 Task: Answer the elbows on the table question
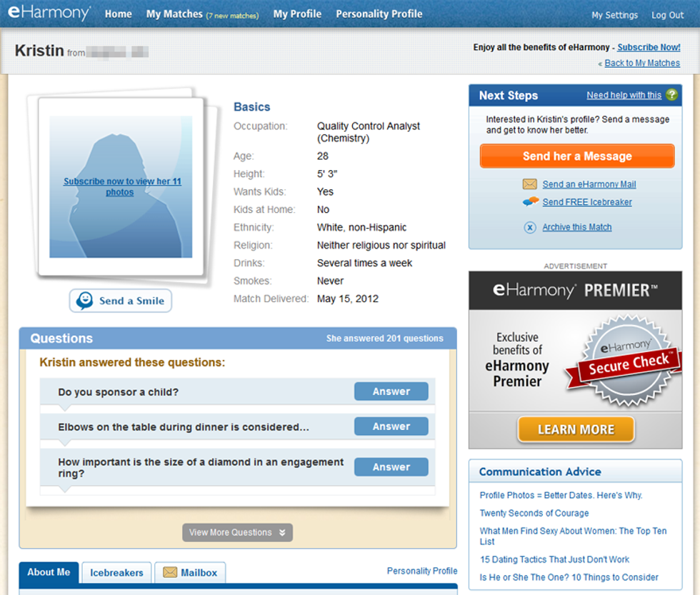pyautogui.click(x=391, y=426)
